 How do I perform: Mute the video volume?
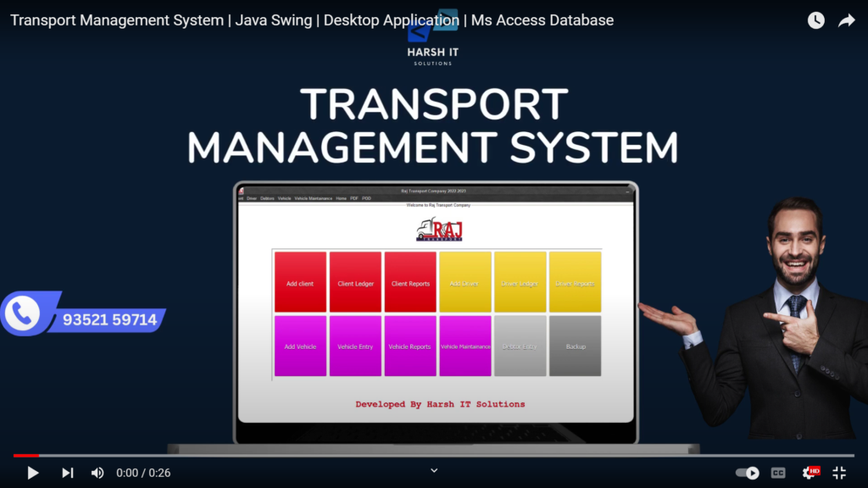coord(97,473)
